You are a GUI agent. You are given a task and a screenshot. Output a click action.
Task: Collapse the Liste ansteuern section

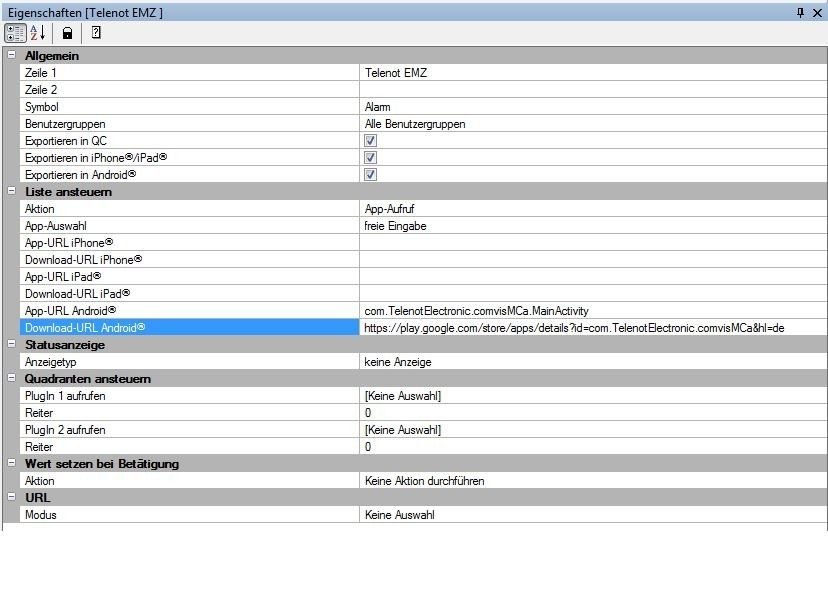click(x=11, y=191)
